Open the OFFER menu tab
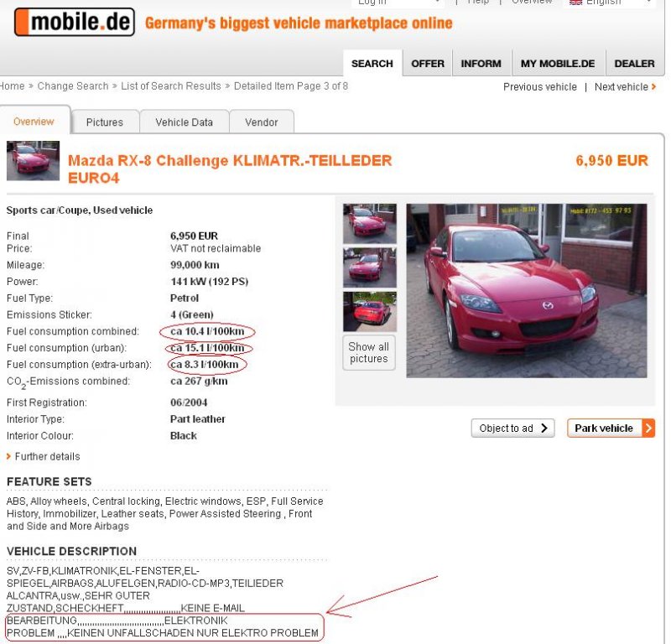This screenshot has height=644, width=671. [x=428, y=64]
